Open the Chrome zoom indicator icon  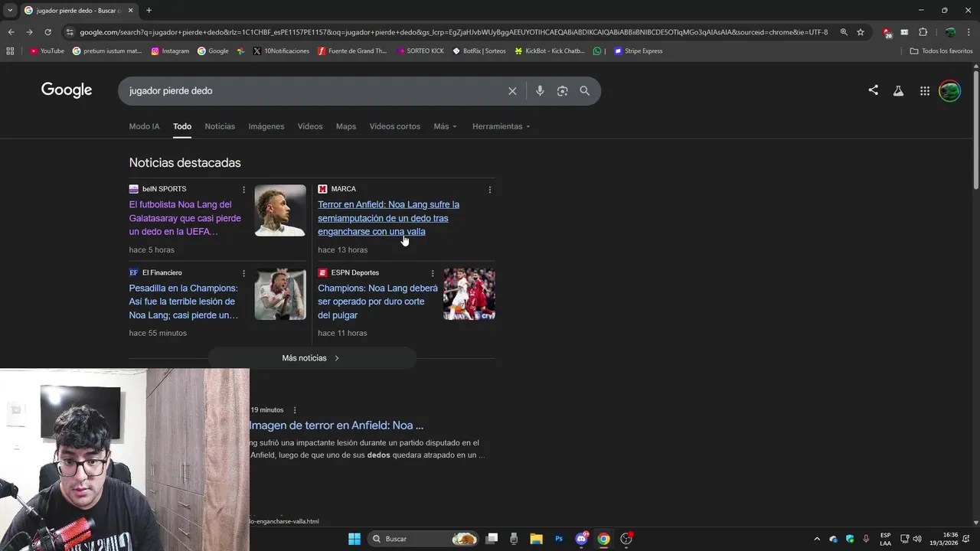[x=844, y=32]
